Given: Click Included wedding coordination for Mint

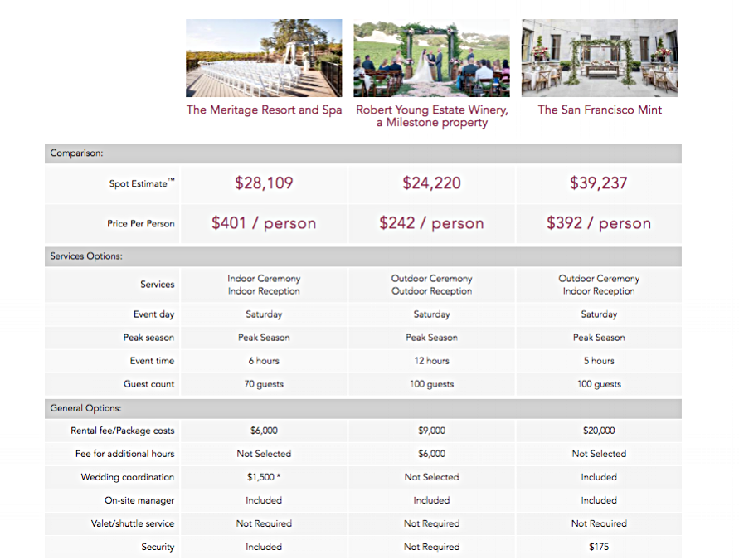Looking at the screenshot, I should tap(599, 477).
